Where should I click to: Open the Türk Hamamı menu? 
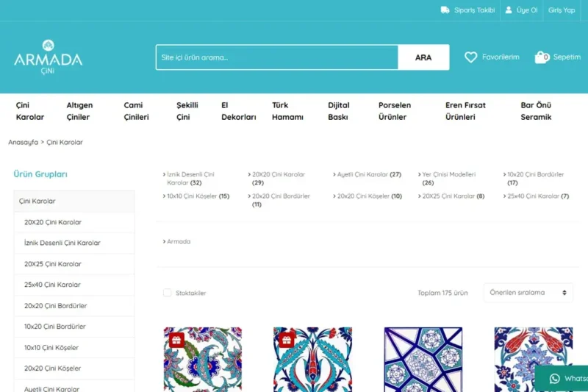coord(287,111)
